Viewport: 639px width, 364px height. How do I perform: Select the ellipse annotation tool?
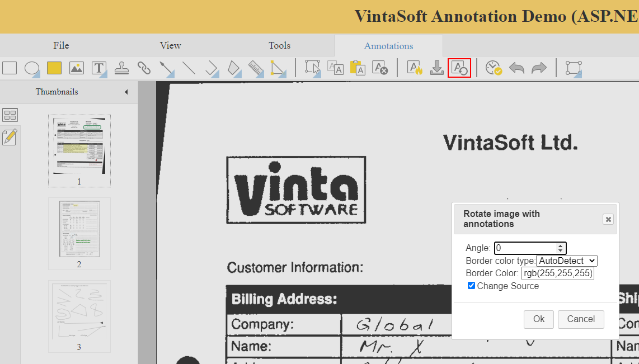click(32, 68)
